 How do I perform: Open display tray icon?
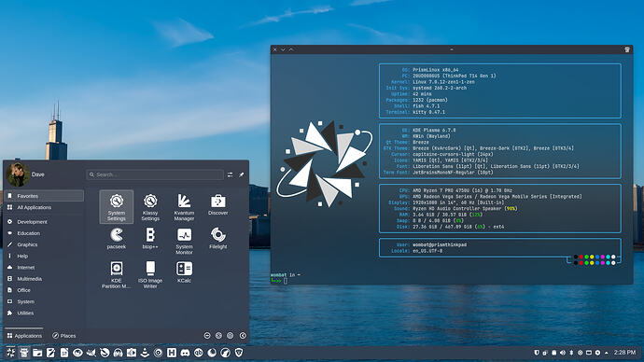click(x=589, y=353)
